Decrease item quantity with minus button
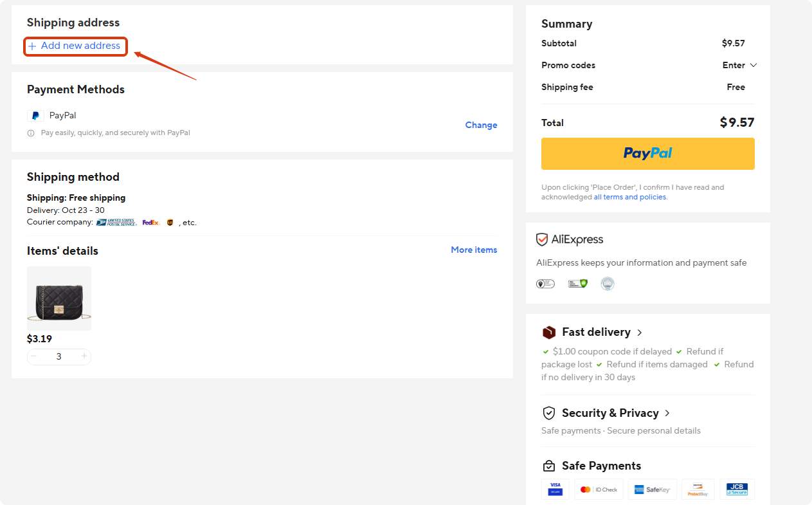This screenshot has height=505, width=812. 34,356
